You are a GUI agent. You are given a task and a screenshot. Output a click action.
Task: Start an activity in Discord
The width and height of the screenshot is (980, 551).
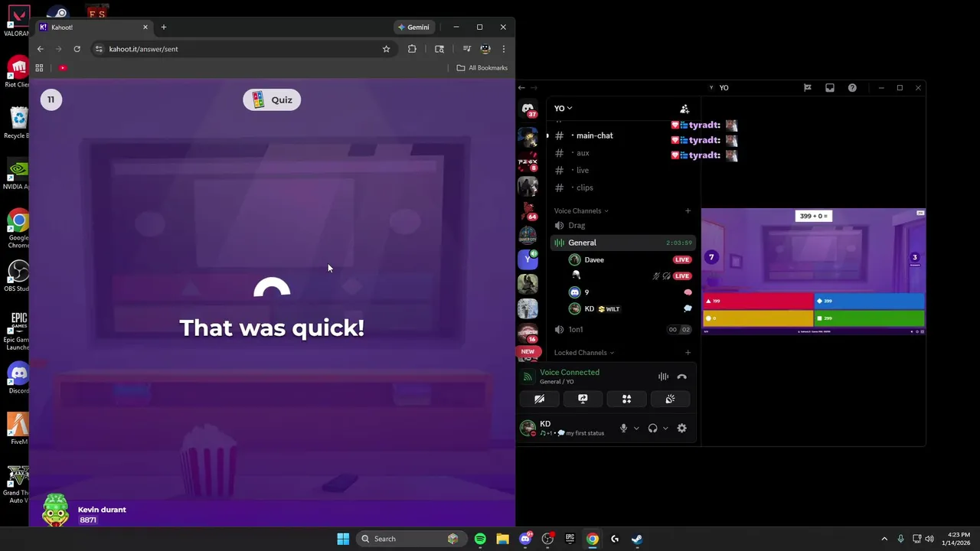pyautogui.click(x=626, y=399)
